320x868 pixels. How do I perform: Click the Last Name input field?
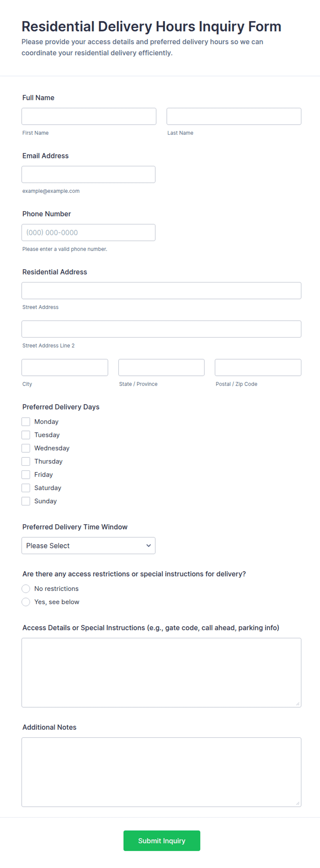point(234,116)
